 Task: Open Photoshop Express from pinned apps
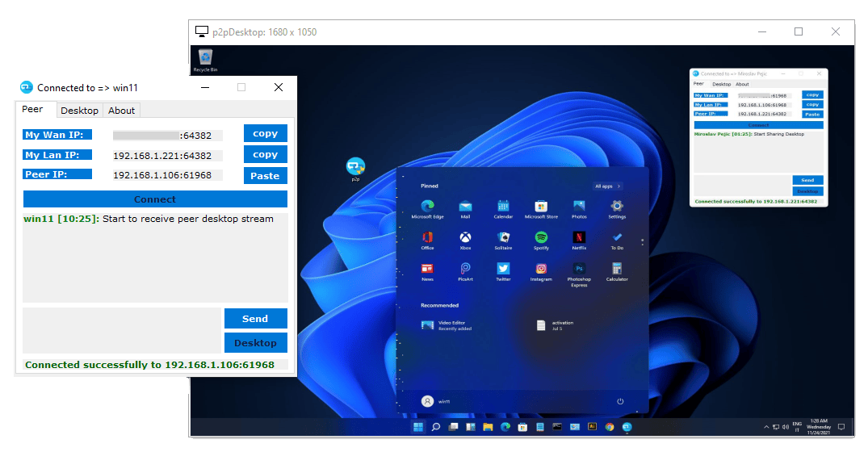pyautogui.click(x=579, y=275)
